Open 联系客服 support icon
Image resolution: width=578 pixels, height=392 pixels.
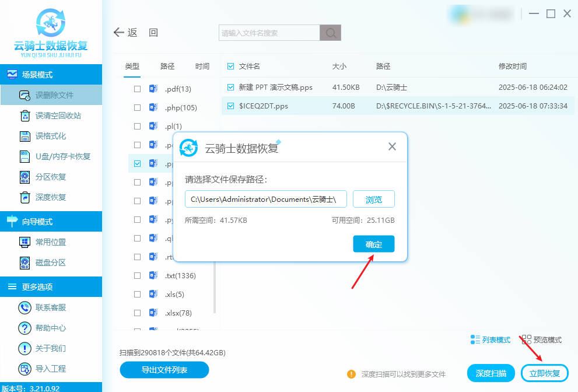pyautogui.click(x=24, y=307)
